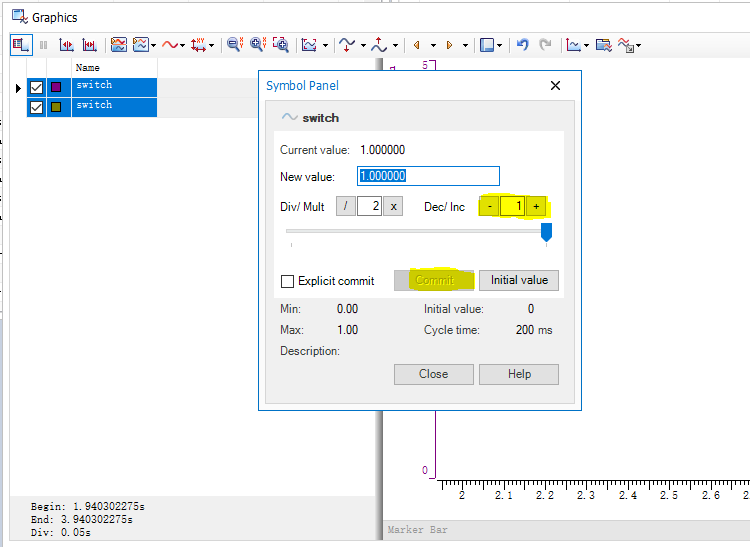Click the olive color swatch for switch
The height and width of the screenshot is (547, 750).
click(x=56, y=107)
